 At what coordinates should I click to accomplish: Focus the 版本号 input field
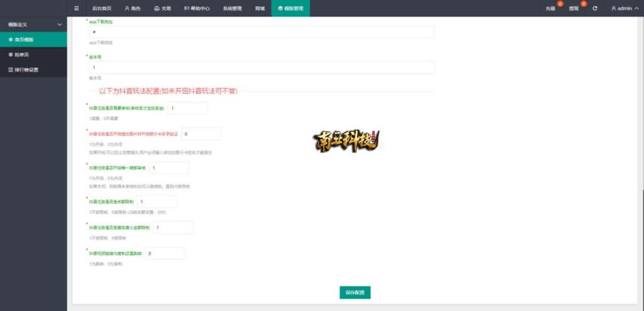click(262, 67)
